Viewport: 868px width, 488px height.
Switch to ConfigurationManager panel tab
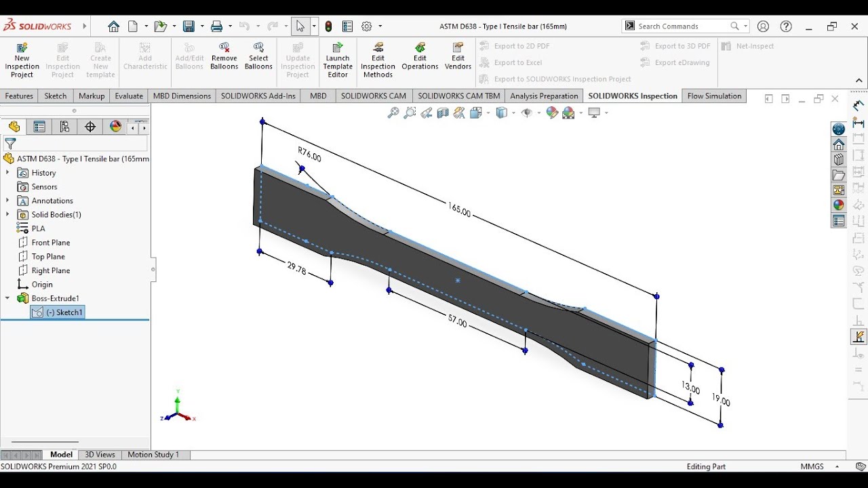coord(64,127)
